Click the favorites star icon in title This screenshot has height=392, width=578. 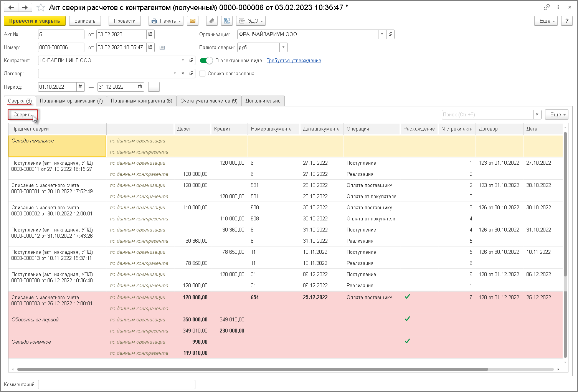point(41,8)
